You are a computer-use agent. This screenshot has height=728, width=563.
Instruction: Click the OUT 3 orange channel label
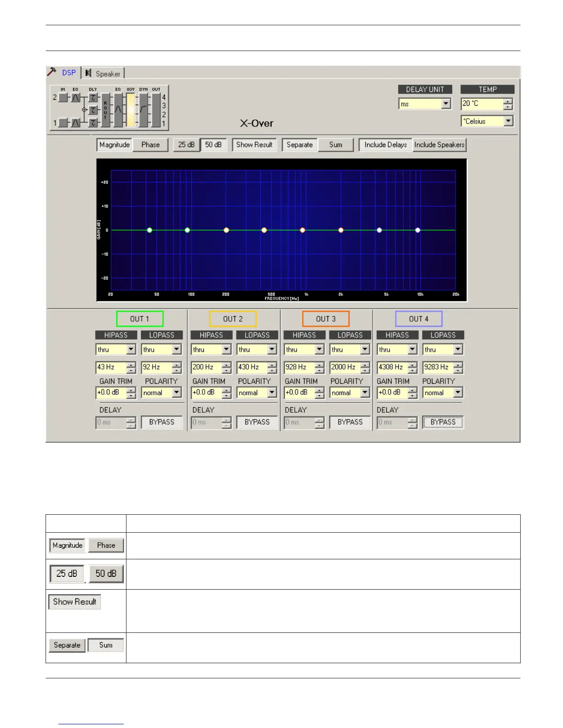[x=326, y=319]
